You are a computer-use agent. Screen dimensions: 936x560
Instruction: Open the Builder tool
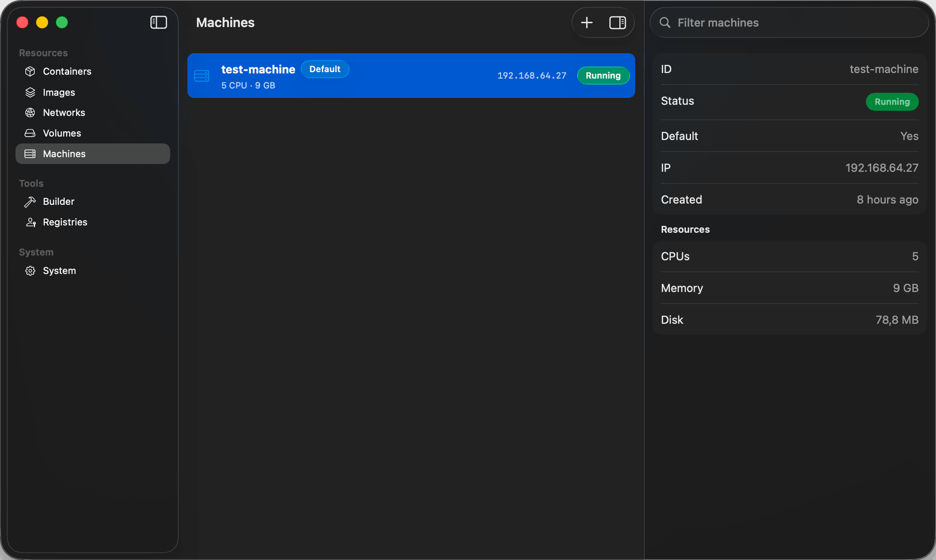click(x=93, y=201)
